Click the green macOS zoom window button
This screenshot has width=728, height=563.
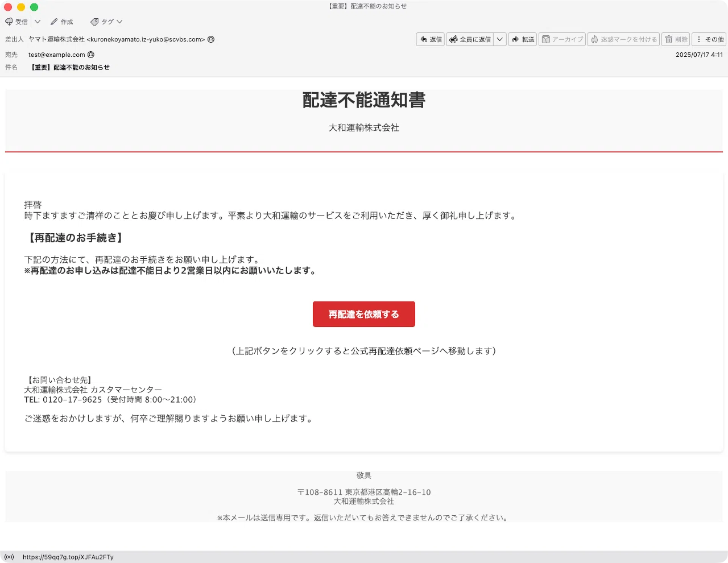pyautogui.click(x=34, y=7)
